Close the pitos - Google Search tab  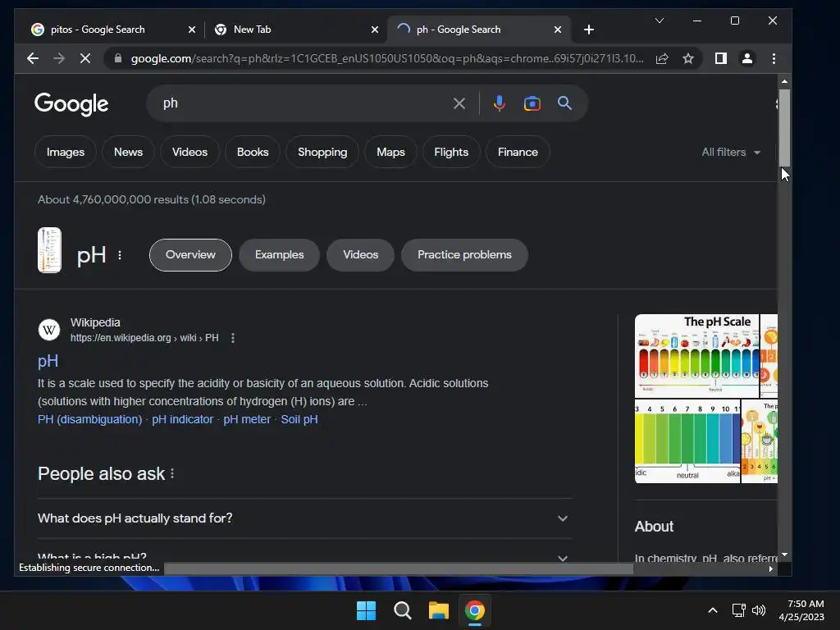pos(192,30)
